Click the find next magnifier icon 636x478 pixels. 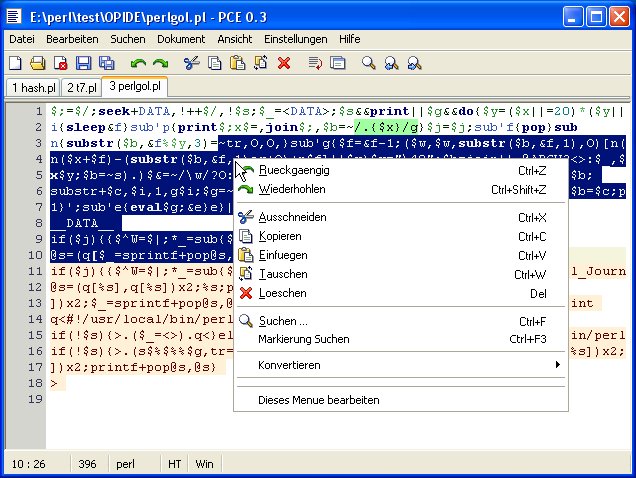(414, 63)
